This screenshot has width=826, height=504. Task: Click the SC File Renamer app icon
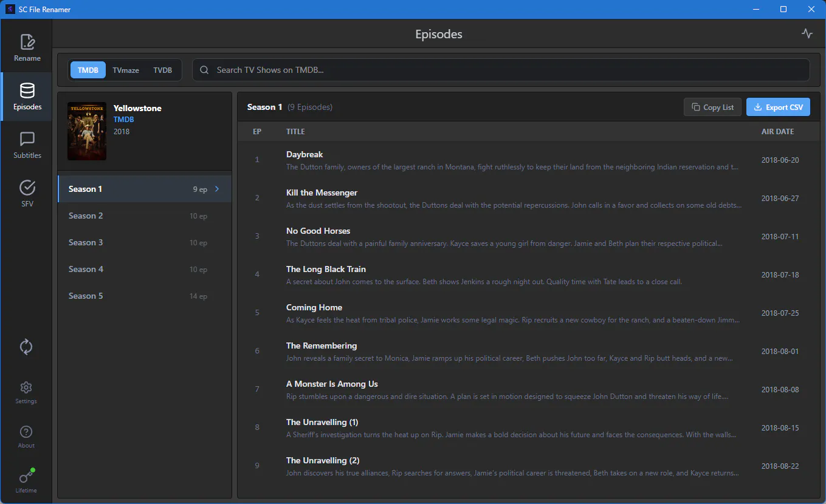point(10,9)
